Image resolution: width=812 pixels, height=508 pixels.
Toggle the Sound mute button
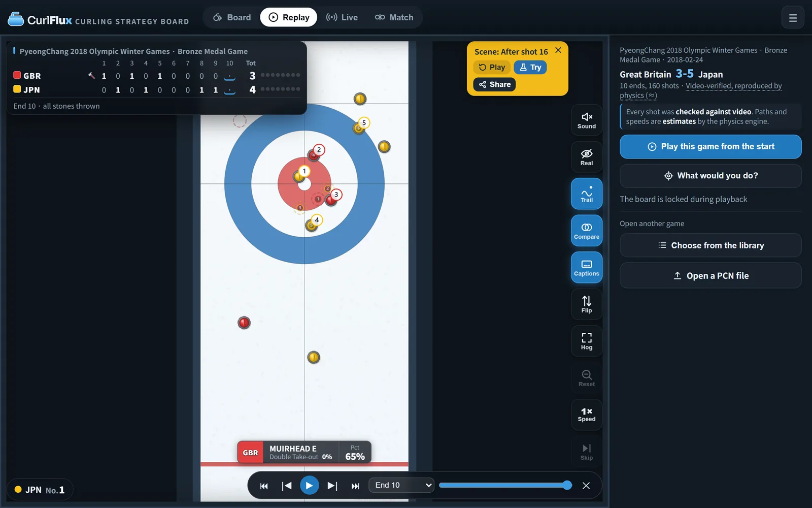pyautogui.click(x=586, y=120)
